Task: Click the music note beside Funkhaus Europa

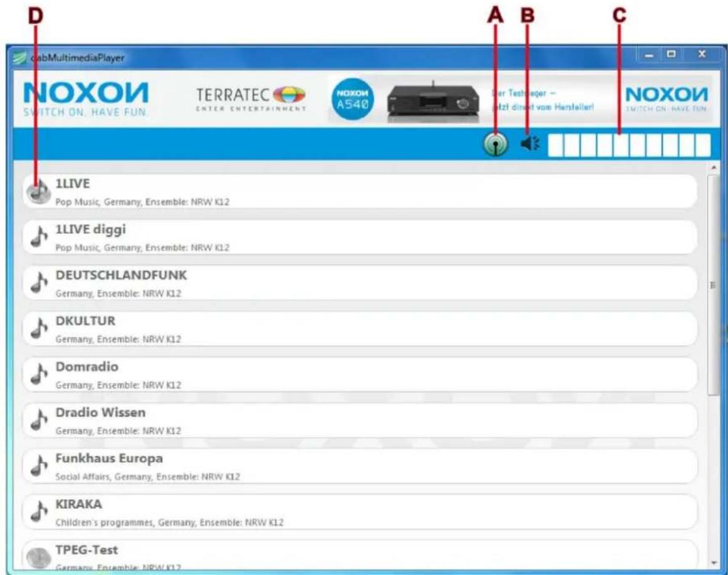Action: pos(39,465)
